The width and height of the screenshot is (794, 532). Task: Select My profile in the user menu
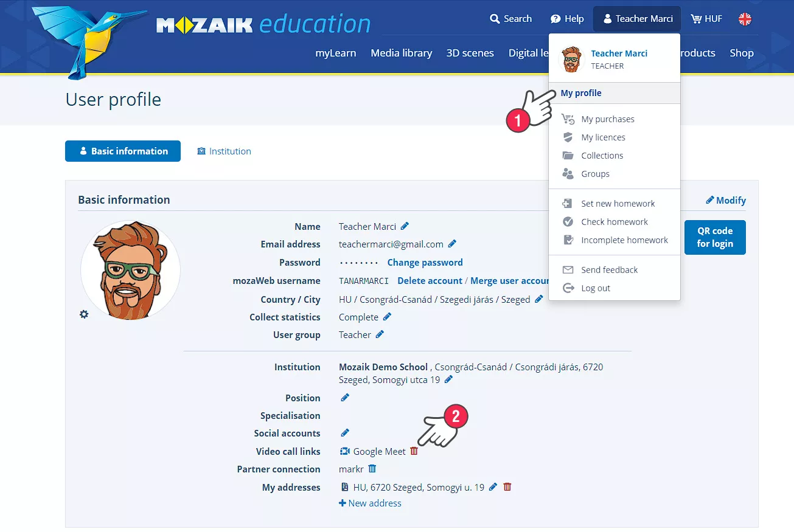581,93
